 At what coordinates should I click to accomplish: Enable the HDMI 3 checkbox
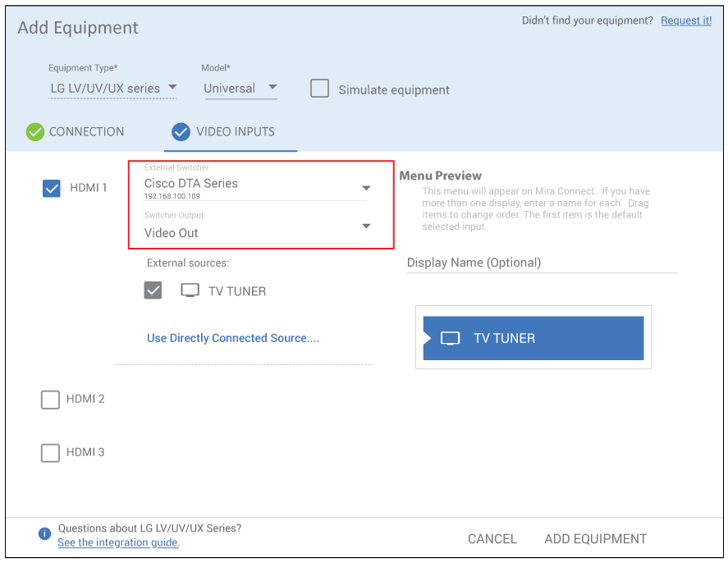click(x=50, y=452)
